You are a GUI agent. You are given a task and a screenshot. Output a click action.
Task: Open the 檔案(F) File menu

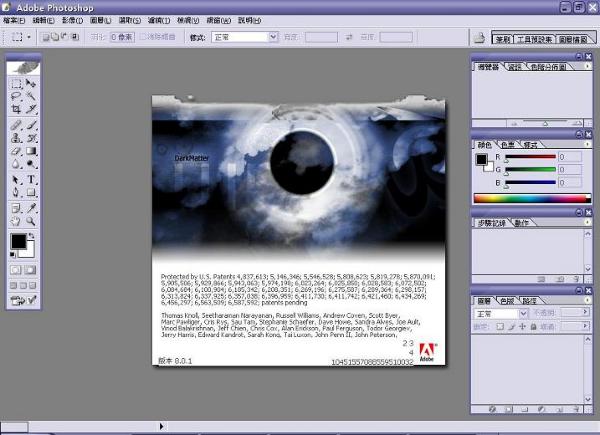coord(14,21)
